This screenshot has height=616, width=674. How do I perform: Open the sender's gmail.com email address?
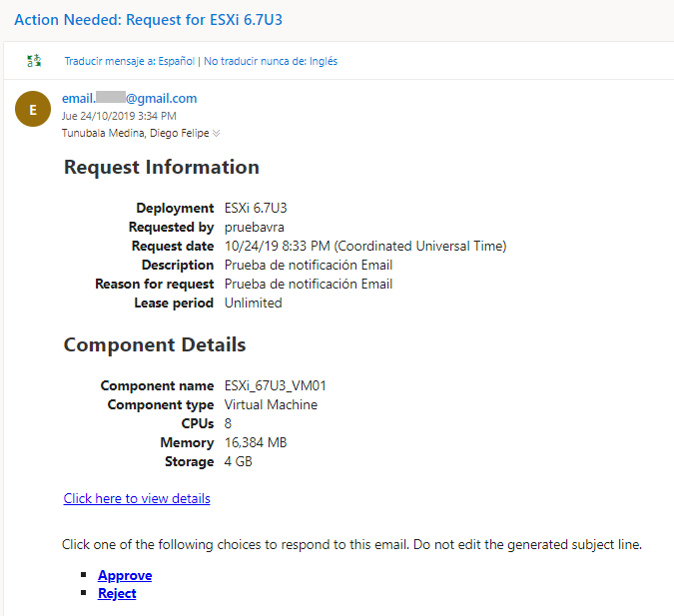[129, 98]
